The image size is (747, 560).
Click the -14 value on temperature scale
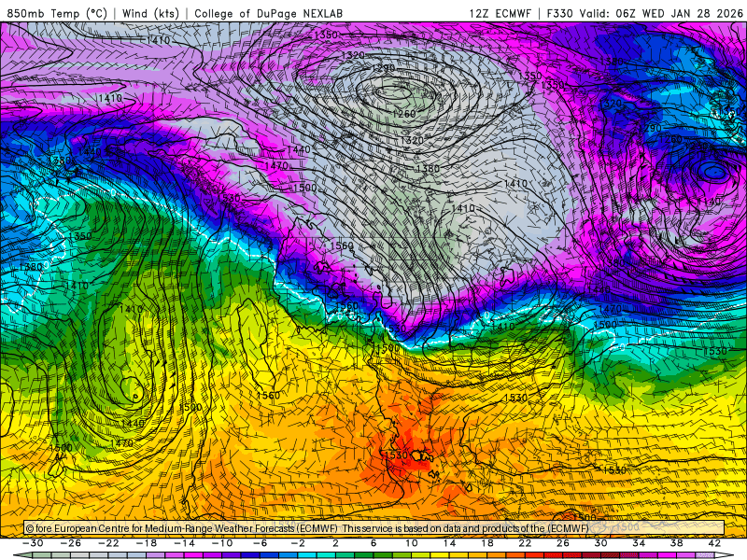pos(184,543)
